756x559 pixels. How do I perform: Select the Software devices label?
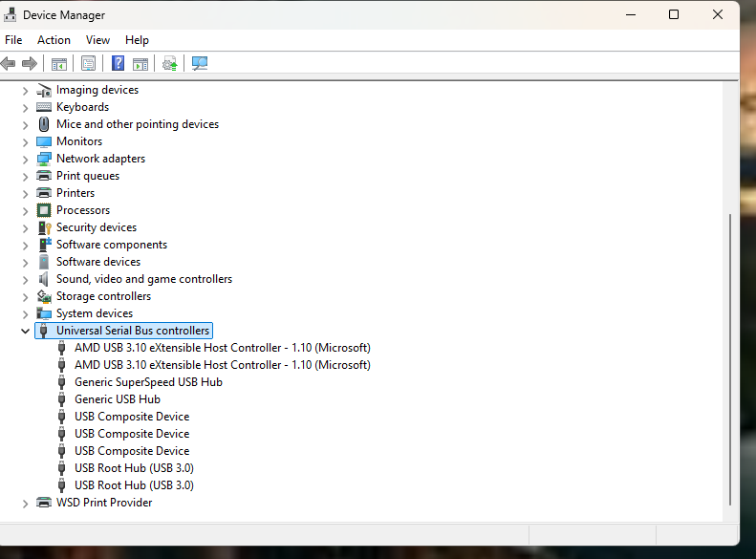[x=98, y=262]
